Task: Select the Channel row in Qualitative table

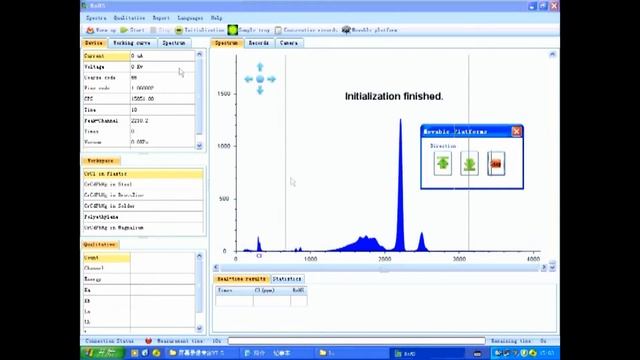Action: (x=139, y=269)
